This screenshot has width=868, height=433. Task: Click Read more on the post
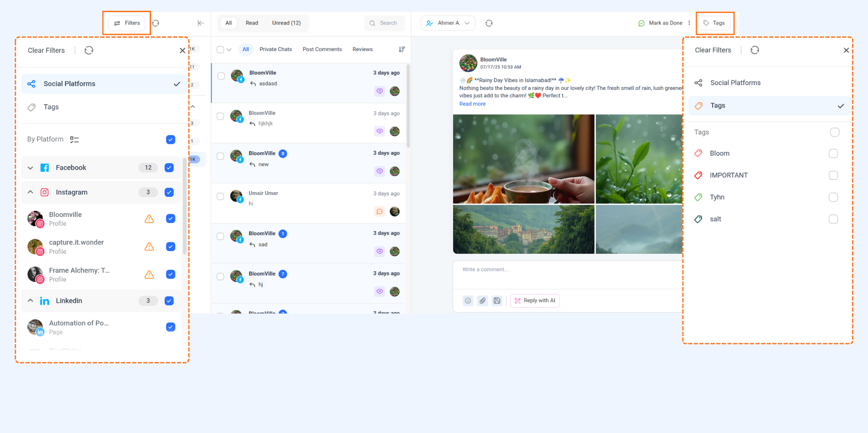click(x=472, y=104)
